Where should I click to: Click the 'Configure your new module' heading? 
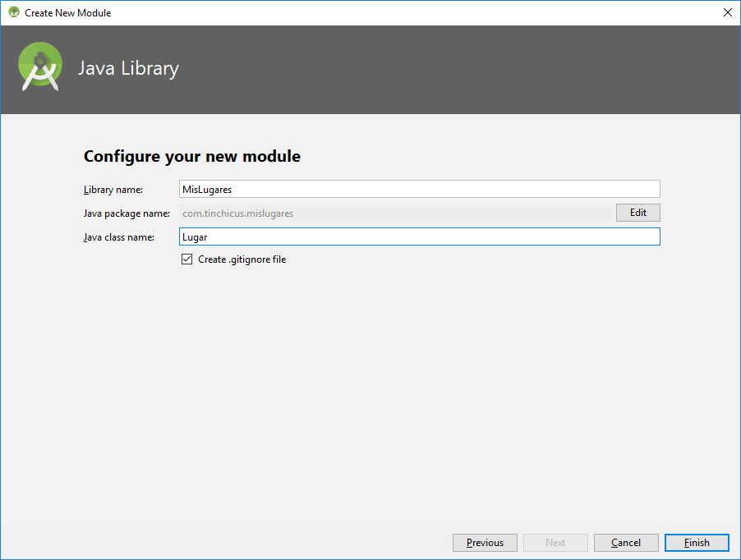point(192,156)
